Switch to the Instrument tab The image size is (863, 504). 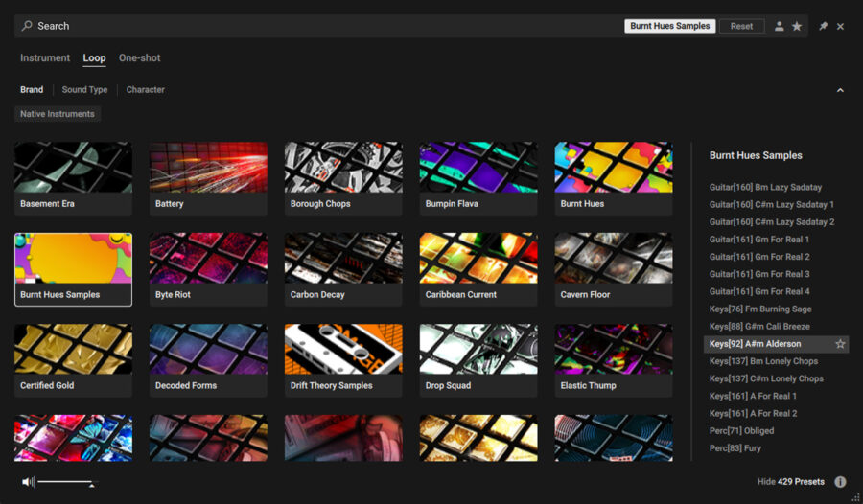click(45, 58)
